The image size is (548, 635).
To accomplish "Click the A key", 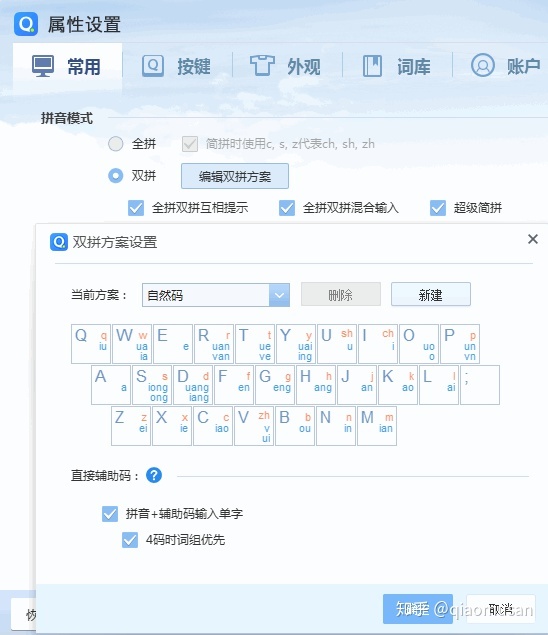I will coord(111,385).
